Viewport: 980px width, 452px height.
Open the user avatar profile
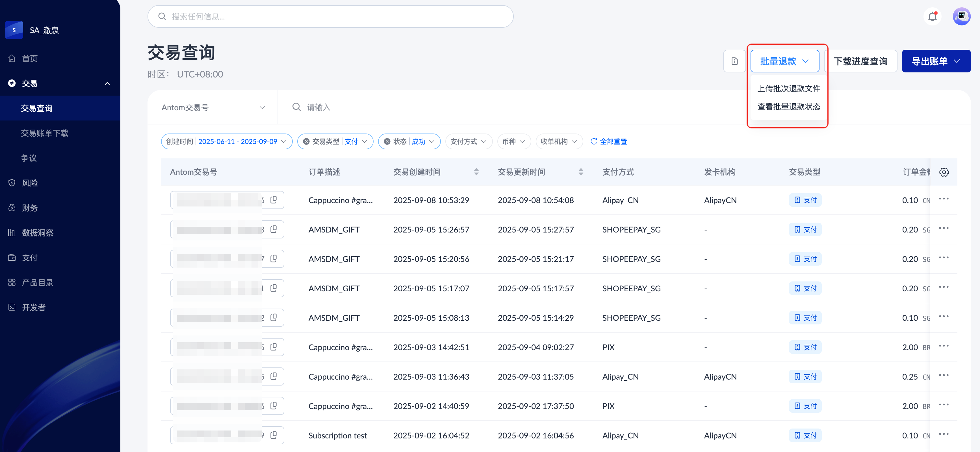(961, 17)
